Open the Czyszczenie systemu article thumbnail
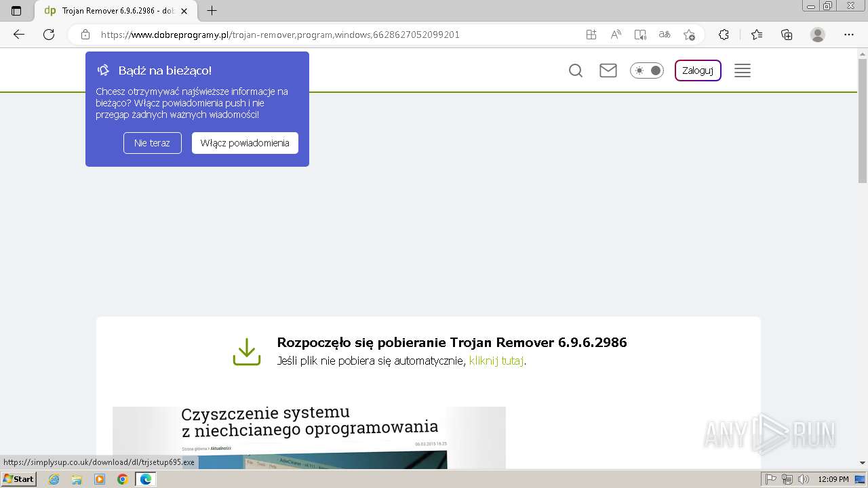 point(309,437)
